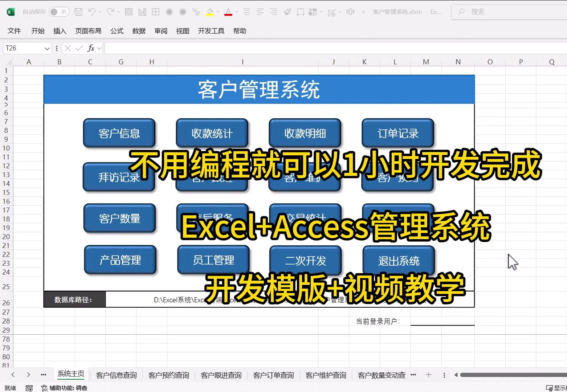Click the 产品管理 button
567x392 pixels.
[120, 260]
